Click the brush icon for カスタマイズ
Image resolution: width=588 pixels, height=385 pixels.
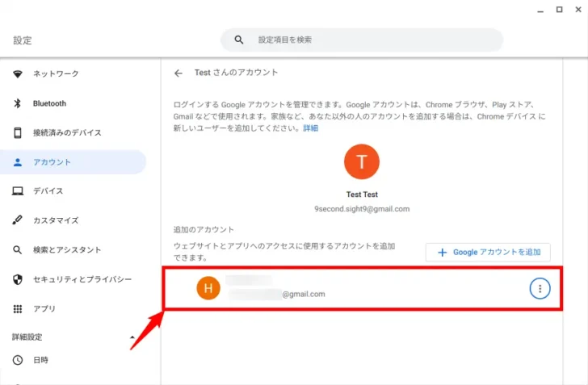click(x=17, y=220)
